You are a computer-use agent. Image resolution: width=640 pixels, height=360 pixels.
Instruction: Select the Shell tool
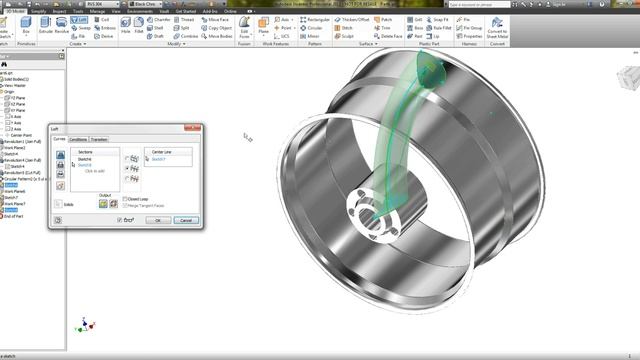tap(155, 28)
